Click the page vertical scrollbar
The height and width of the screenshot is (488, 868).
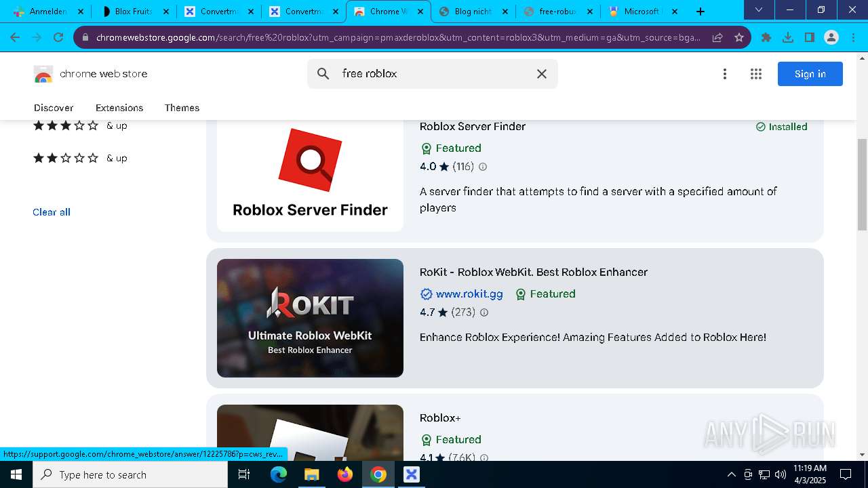point(863,184)
